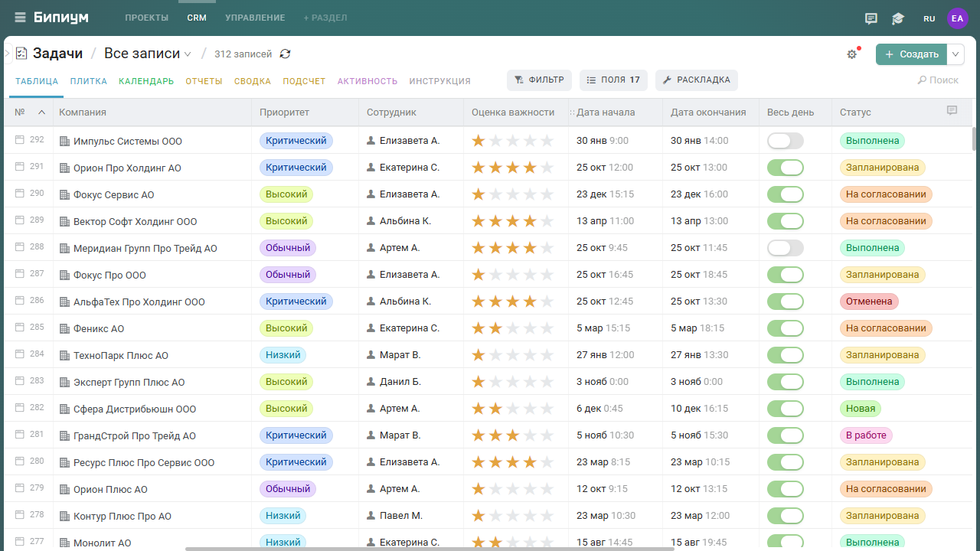Open record 285 via its row icon
This screenshot has height=551, width=980.
(20, 328)
